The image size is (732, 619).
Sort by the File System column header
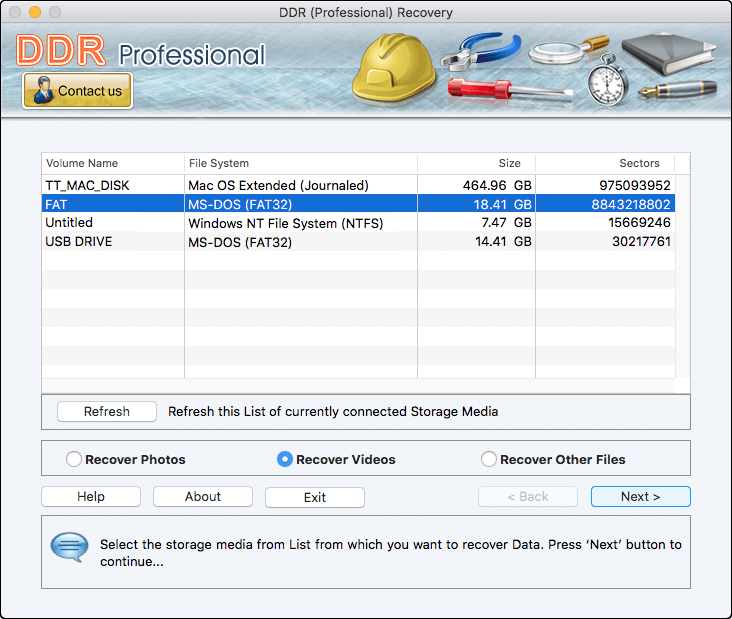[301, 163]
